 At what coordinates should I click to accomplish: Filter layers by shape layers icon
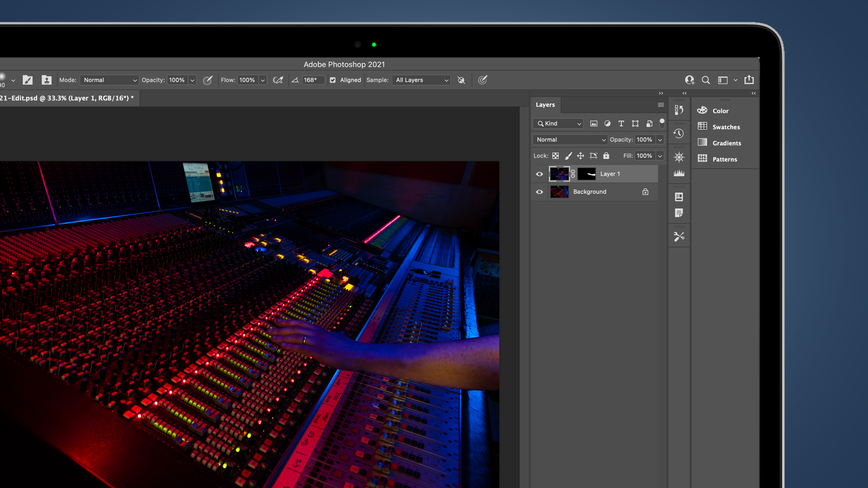click(x=635, y=124)
